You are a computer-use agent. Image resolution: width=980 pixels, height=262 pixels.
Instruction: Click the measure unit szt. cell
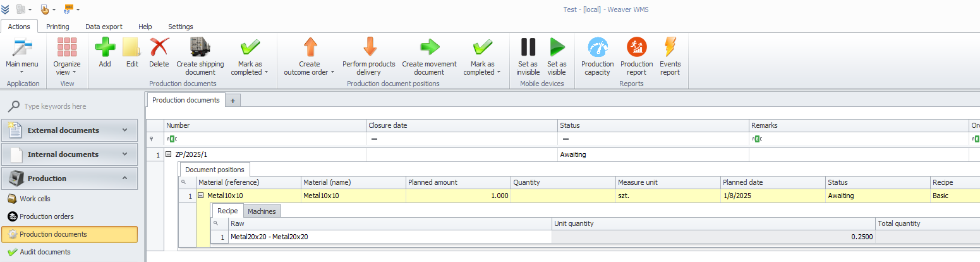tap(668, 196)
